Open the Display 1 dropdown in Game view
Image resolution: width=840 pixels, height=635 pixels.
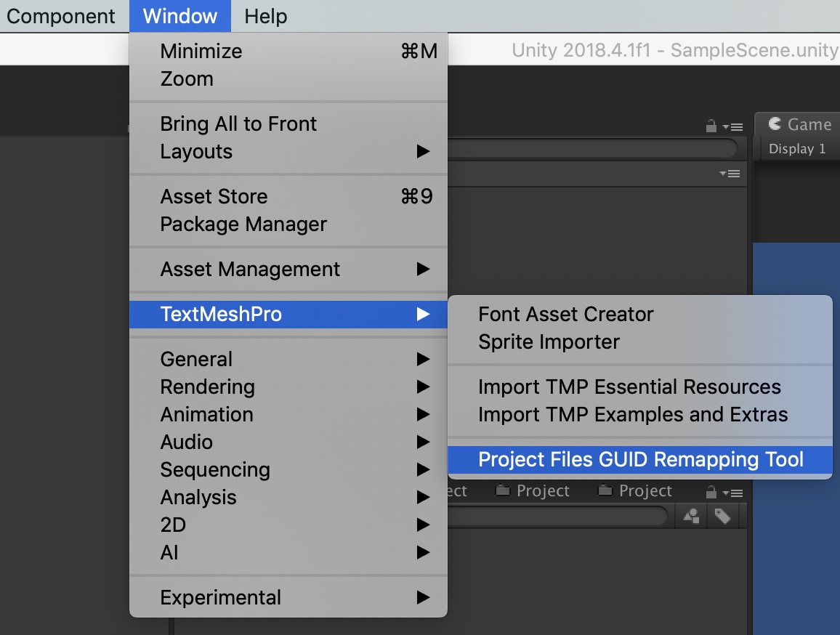pyautogui.click(x=796, y=148)
